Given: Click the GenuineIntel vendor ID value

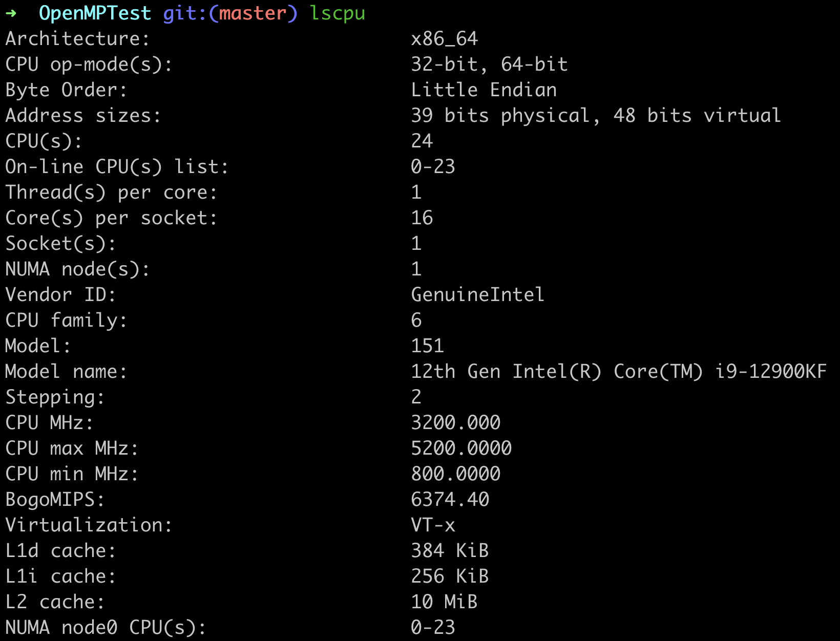Looking at the screenshot, I should [x=477, y=295].
